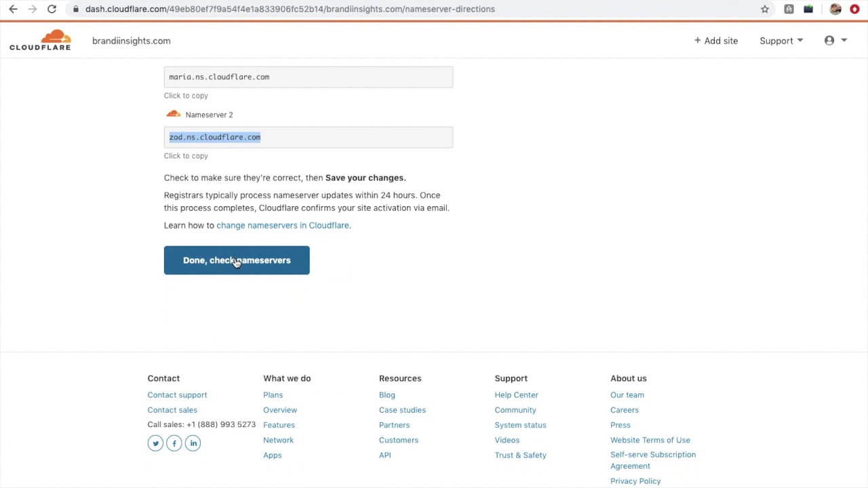Open Overview footer link

[280, 410]
